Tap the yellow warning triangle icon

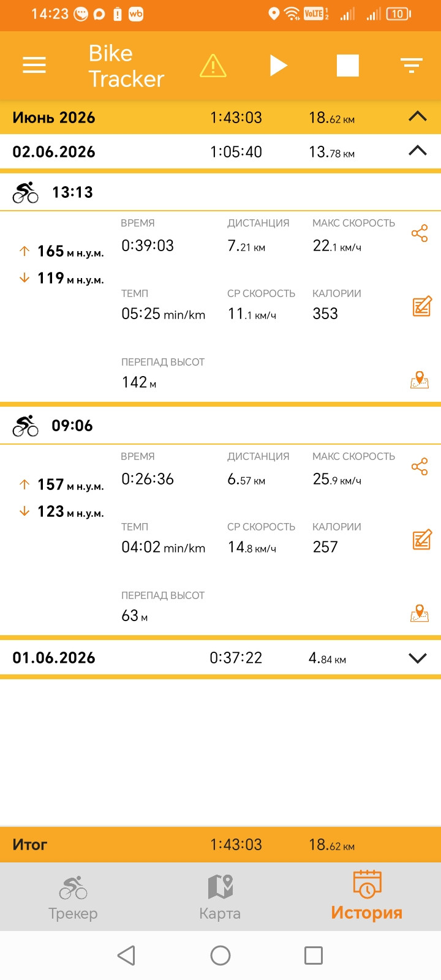pyautogui.click(x=213, y=66)
